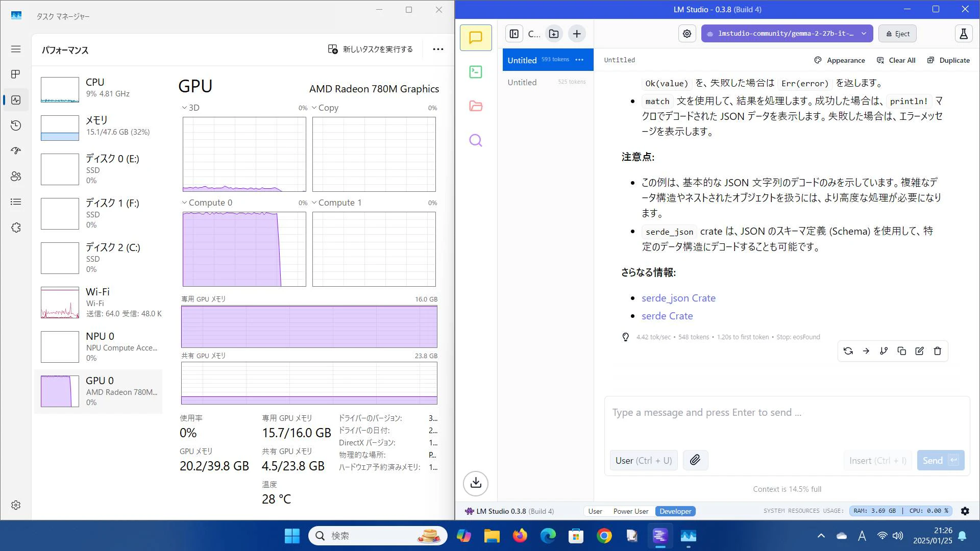The height and width of the screenshot is (551, 980).
Task: Select User mode in LM Studio
Action: (595, 511)
